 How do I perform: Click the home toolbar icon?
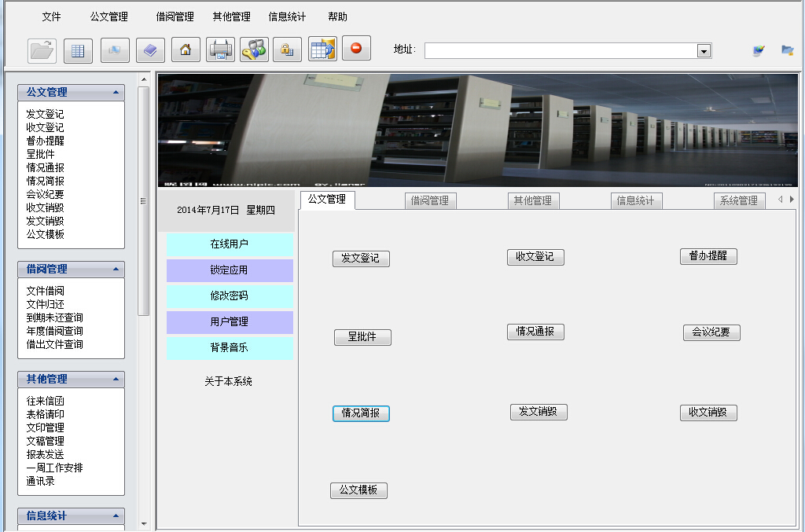click(186, 50)
